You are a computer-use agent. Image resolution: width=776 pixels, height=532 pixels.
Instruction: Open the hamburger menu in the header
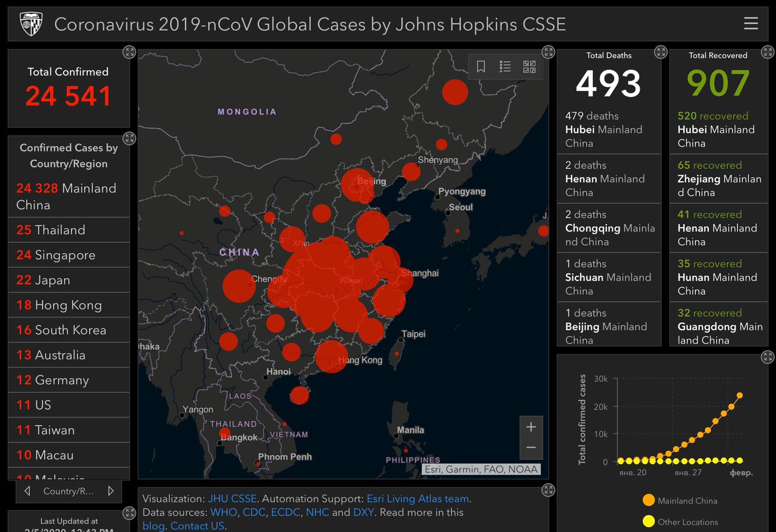click(x=751, y=24)
